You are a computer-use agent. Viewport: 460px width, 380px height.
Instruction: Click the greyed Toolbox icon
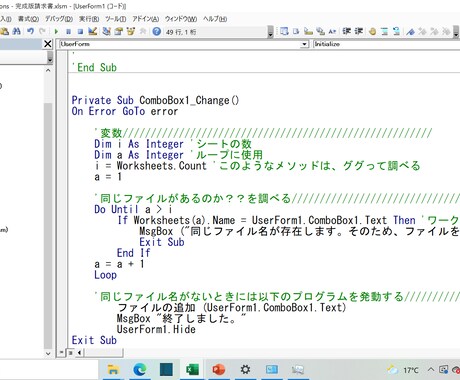pyautogui.click(x=143, y=31)
